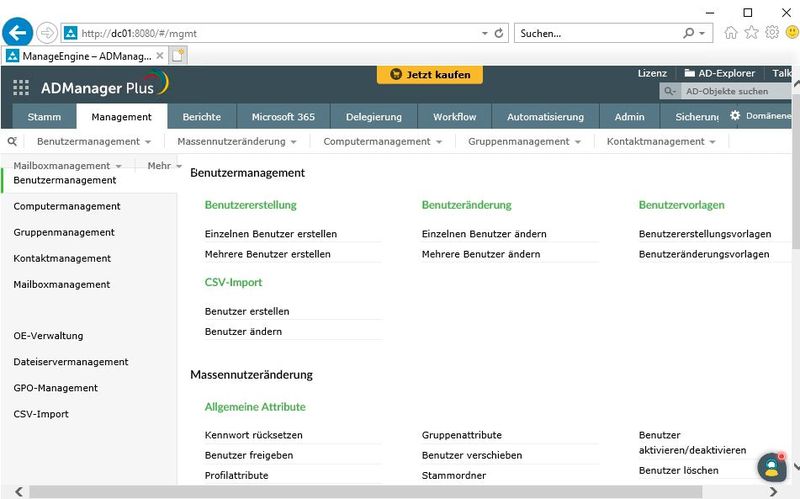
Task: Click CSV-Import Benutzer erstellen link
Action: coord(247,311)
